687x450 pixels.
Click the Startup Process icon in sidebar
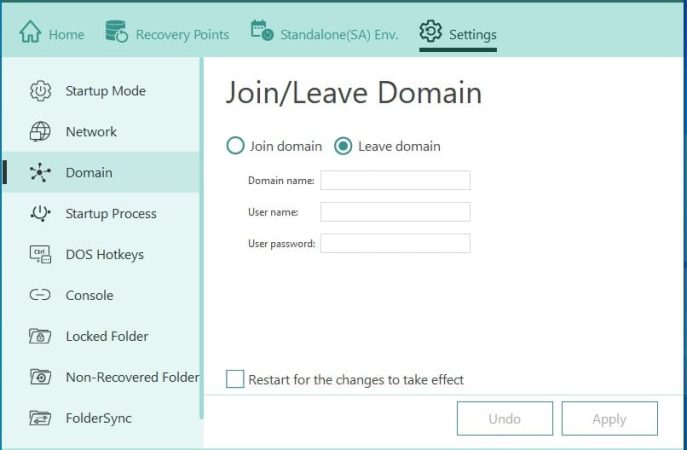[x=40, y=214]
